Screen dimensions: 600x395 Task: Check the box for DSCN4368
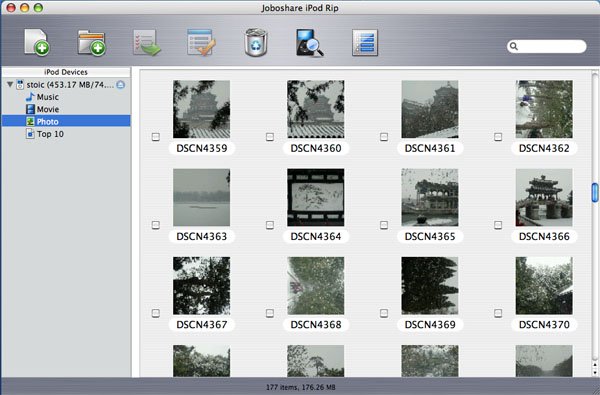[x=270, y=313]
